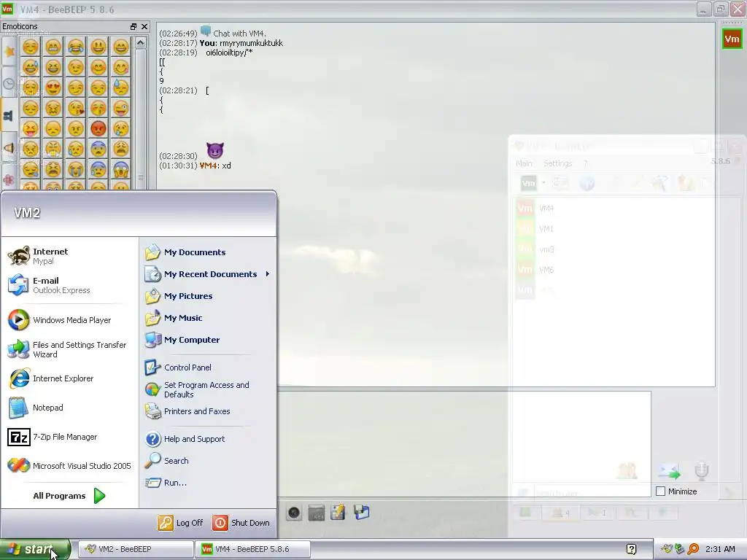The image size is (747, 560).
Task: Click the notepad with pencil toolbar icon
Action: pyautogui.click(x=338, y=513)
